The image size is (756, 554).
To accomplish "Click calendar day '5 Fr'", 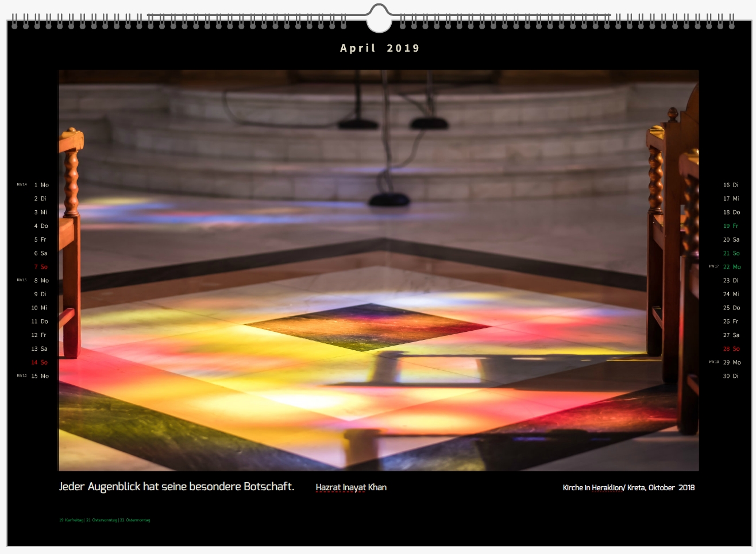I will pos(40,239).
